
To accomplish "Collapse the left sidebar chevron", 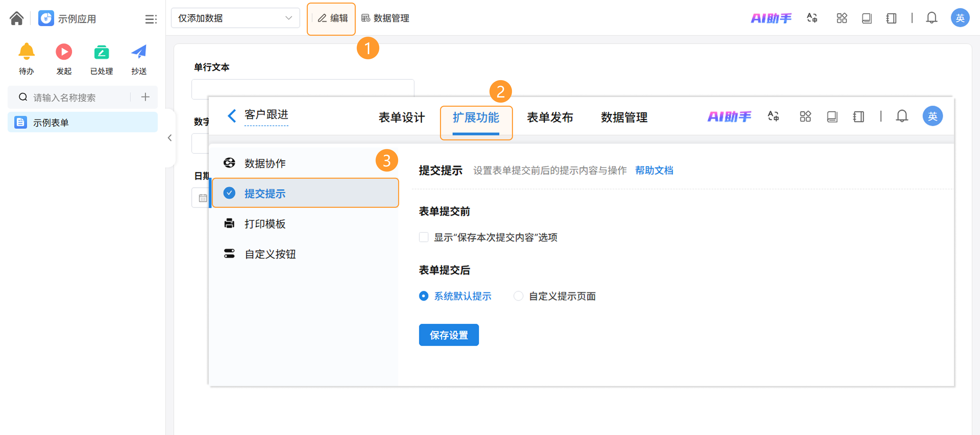I will pos(170,138).
